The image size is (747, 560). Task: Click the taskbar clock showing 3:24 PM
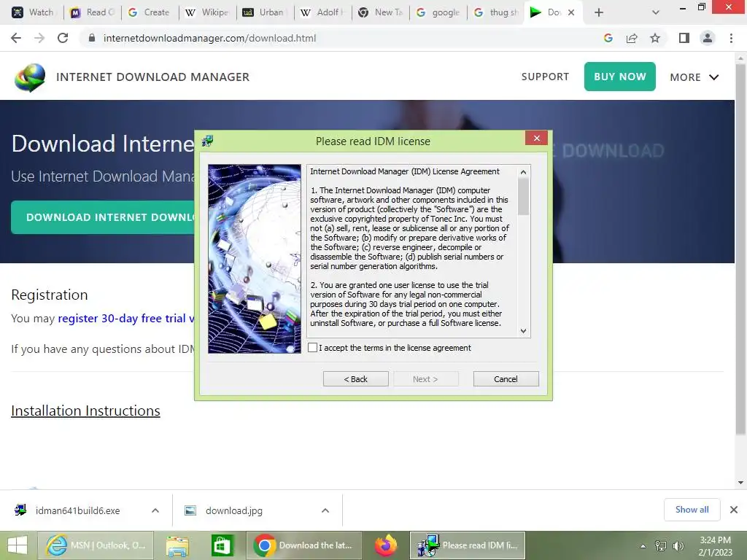(x=715, y=546)
